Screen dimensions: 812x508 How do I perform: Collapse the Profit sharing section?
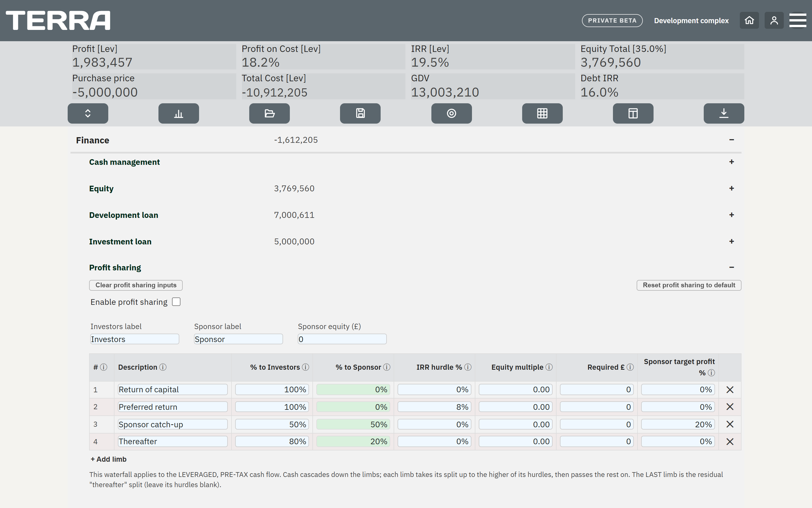click(731, 268)
